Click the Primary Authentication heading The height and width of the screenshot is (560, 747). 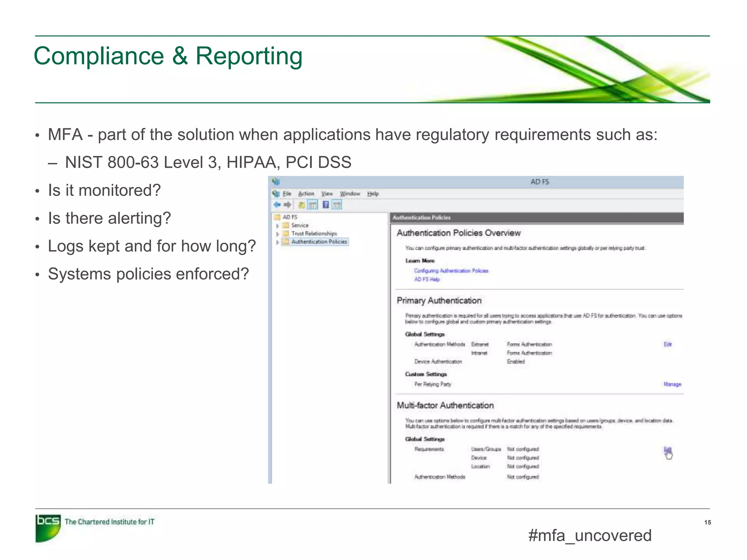point(439,301)
